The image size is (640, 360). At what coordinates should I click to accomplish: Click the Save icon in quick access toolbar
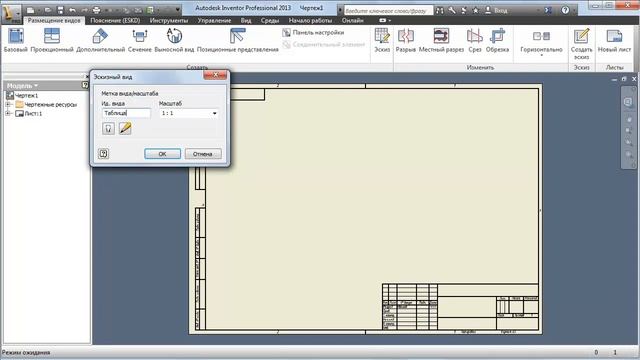[x=60, y=10]
